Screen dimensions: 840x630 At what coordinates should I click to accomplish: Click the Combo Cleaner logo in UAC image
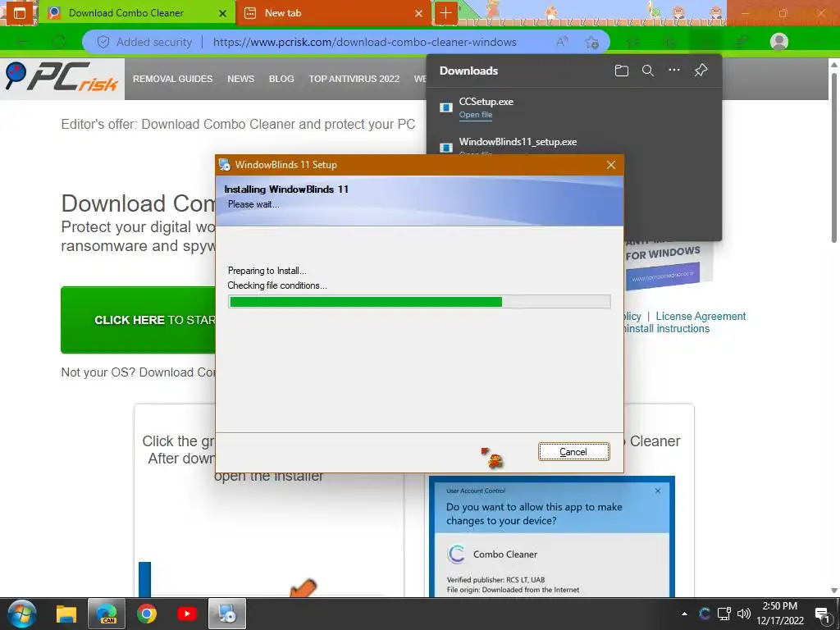click(x=456, y=554)
